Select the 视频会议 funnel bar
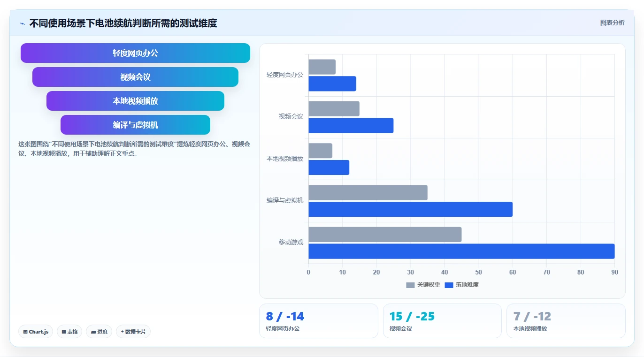 pos(135,77)
